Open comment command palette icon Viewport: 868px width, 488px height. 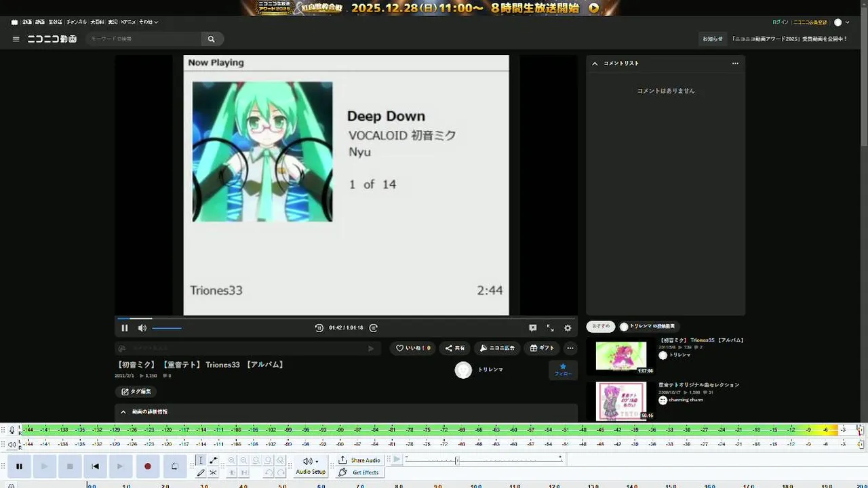coord(122,348)
